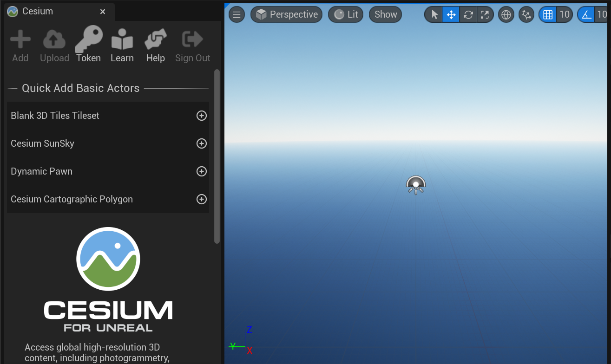Add Dynamic Pawn with plus icon

click(x=202, y=171)
